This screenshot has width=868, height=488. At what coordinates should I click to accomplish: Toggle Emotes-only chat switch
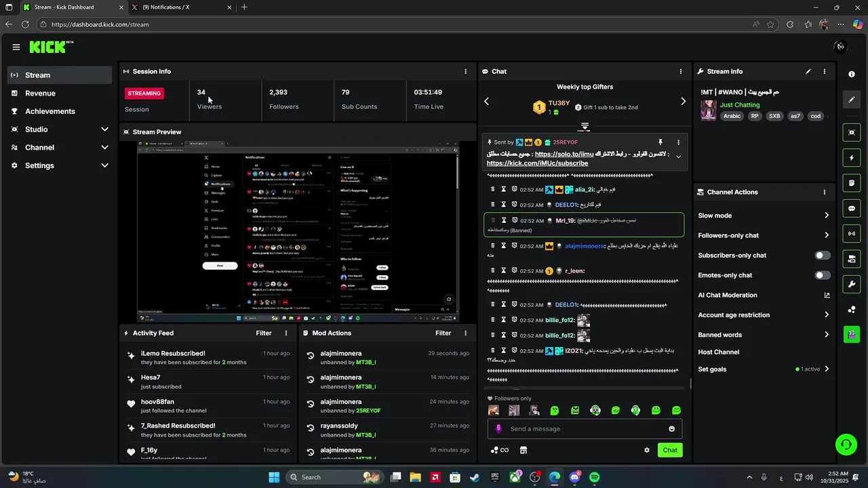[822, 275]
